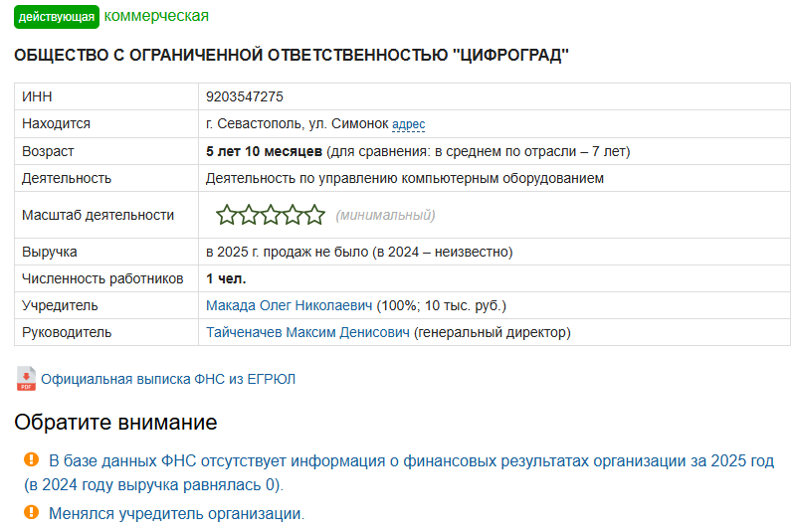Click the ИНН number 9203547275
This screenshot has height=532, width=793.
click(245, 96)
